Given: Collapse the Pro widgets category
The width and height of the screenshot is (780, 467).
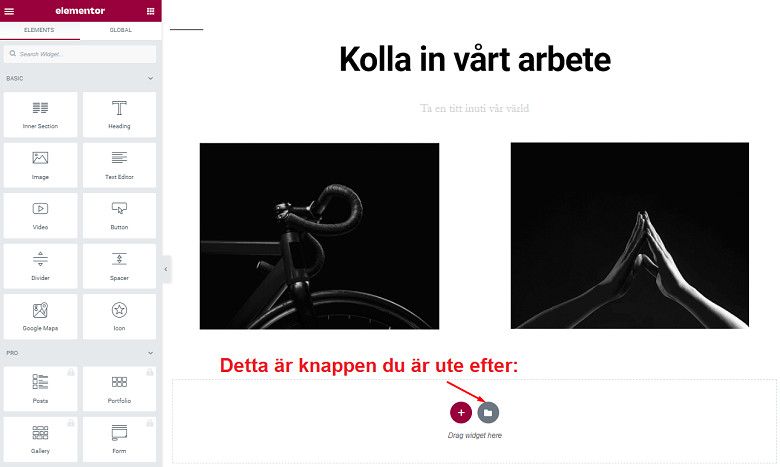Looking at the screenshot, I should [x=150, y=353].
